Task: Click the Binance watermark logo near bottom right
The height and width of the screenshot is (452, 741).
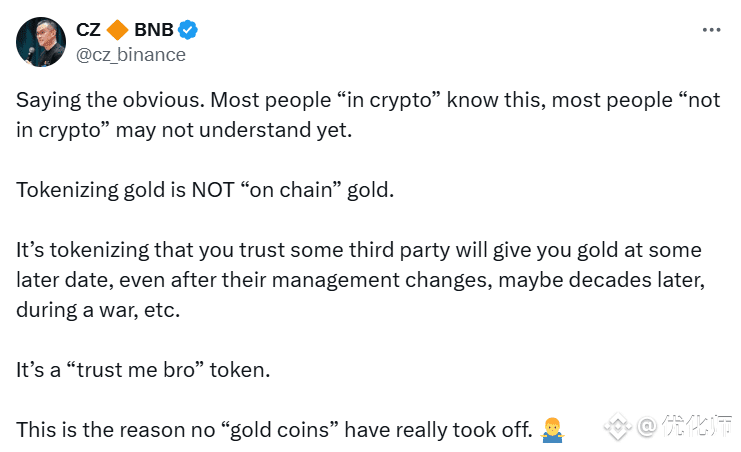Action: click(618, 426)
